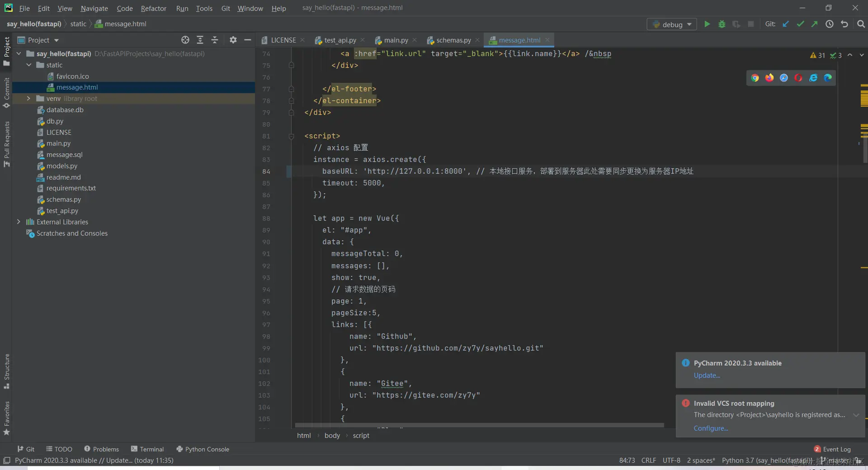Screen dimensions: 868x470
Task: Click the Update... link in notification
Action: click(707, 375)
